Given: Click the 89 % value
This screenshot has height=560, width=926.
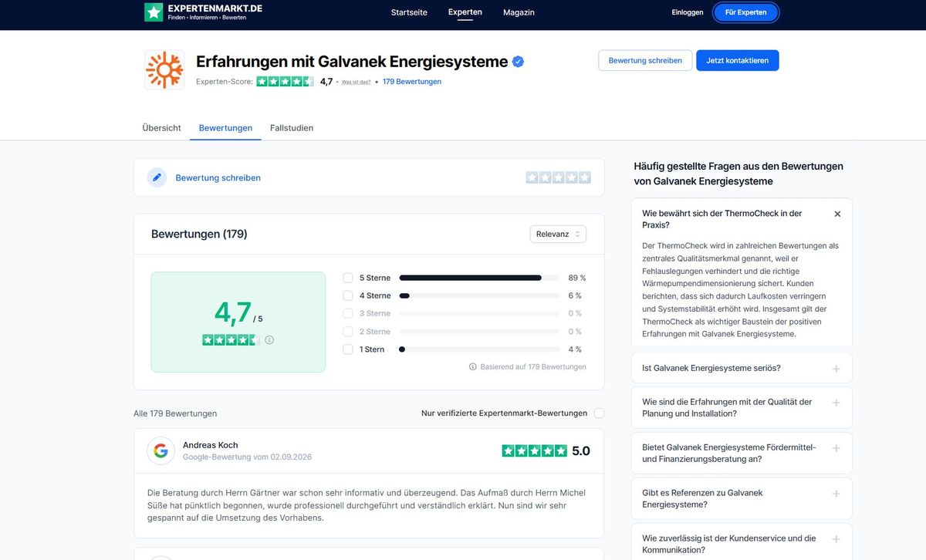Looking at the screenshot, I should (577, 278).
